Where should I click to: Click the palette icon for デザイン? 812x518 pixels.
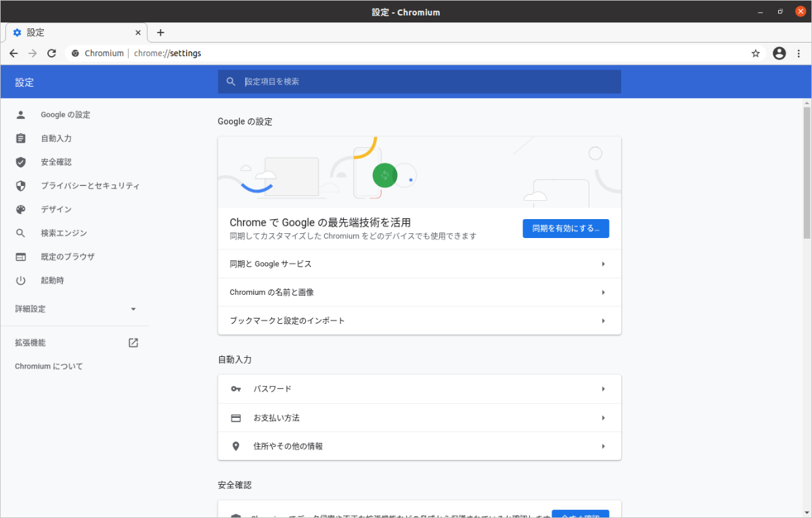20,210
